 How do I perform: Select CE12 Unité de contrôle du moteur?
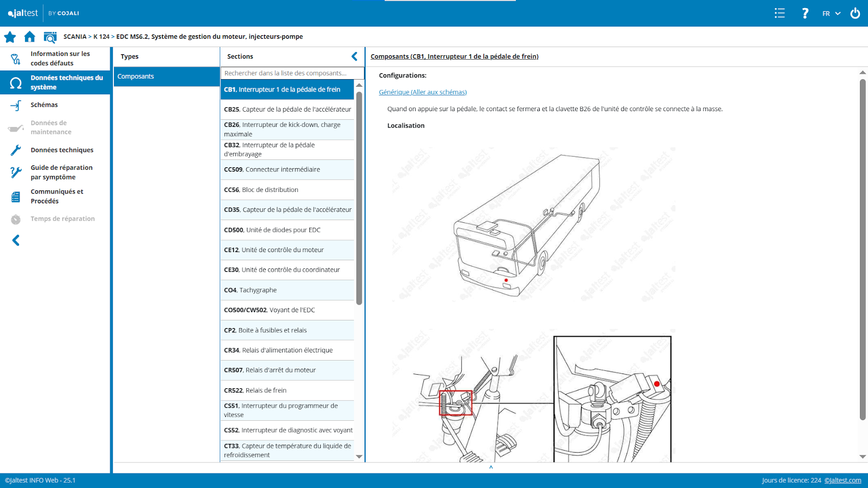(288, 250)
